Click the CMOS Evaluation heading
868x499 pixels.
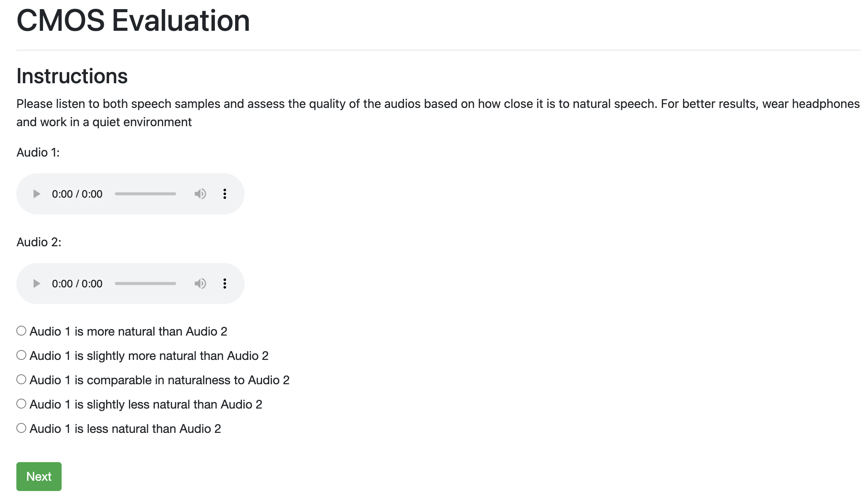133,21
